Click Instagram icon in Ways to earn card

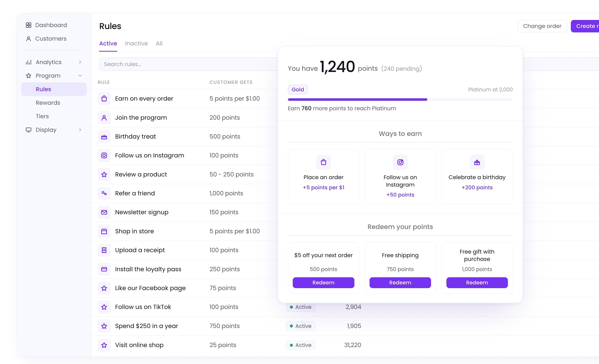click(400, 162)
